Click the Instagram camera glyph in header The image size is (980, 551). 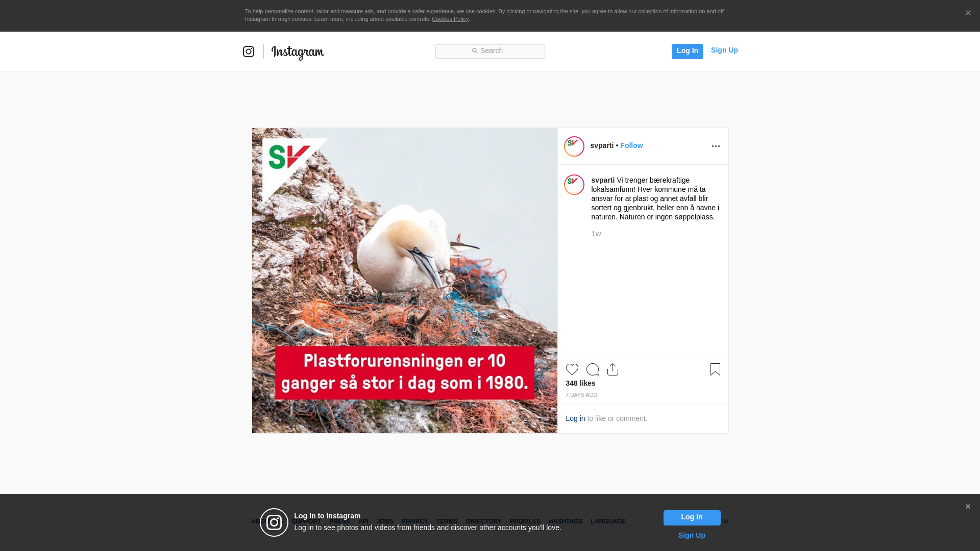[x=249, y=52]
